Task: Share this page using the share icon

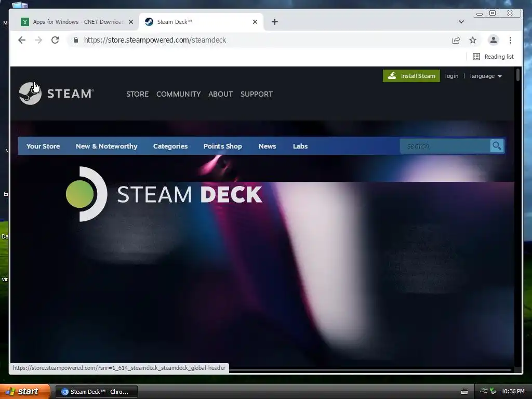Action: click(x=456, y=40)
